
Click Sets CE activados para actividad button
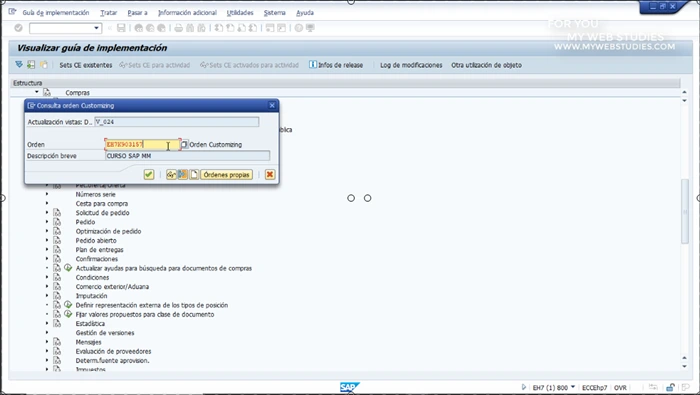coord(249,65)
